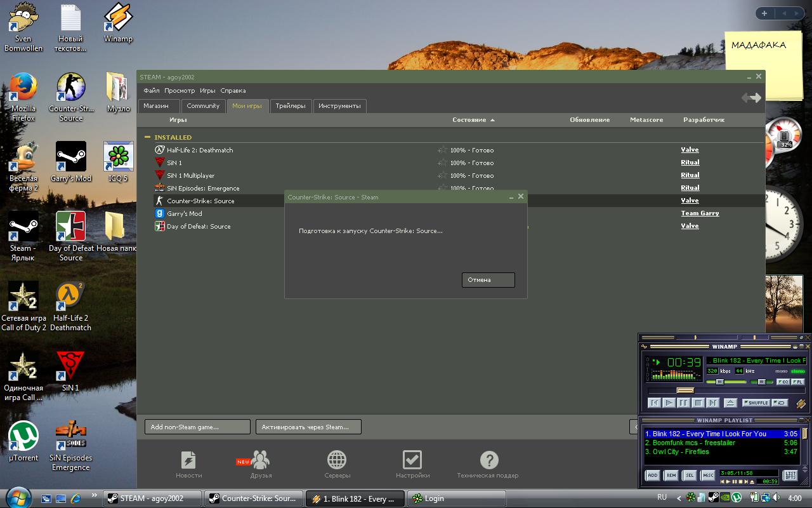
Task: Click the ICQ flower tray icon
Action: click(x=690, y=498)
